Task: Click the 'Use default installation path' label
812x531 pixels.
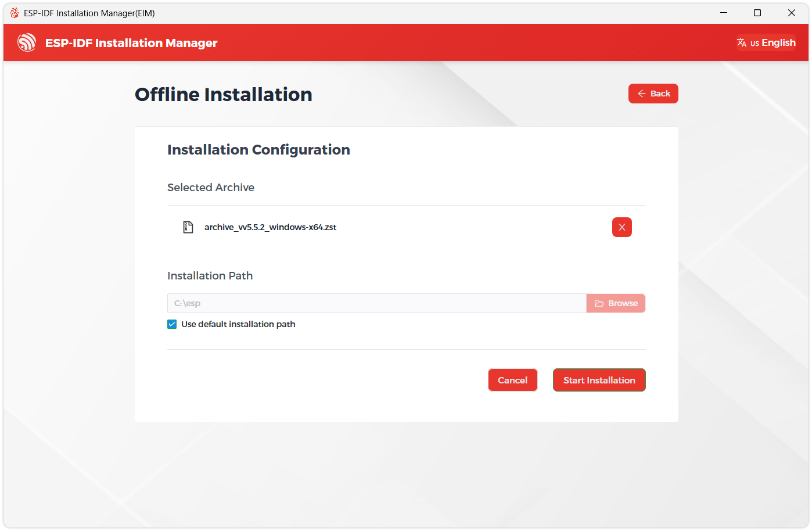Action: pyautogui.click(x=238, y=324)
